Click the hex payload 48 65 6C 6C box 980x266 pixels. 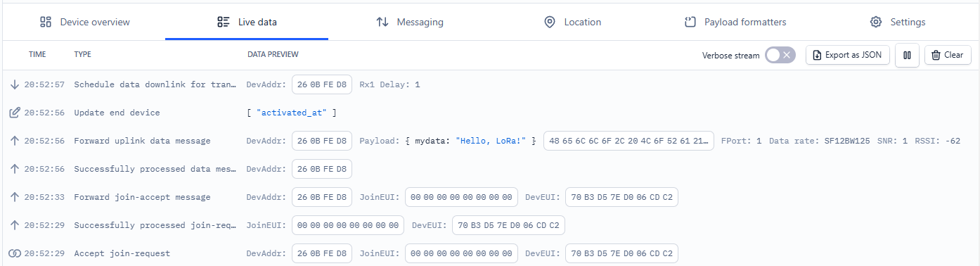coord(628,141)
